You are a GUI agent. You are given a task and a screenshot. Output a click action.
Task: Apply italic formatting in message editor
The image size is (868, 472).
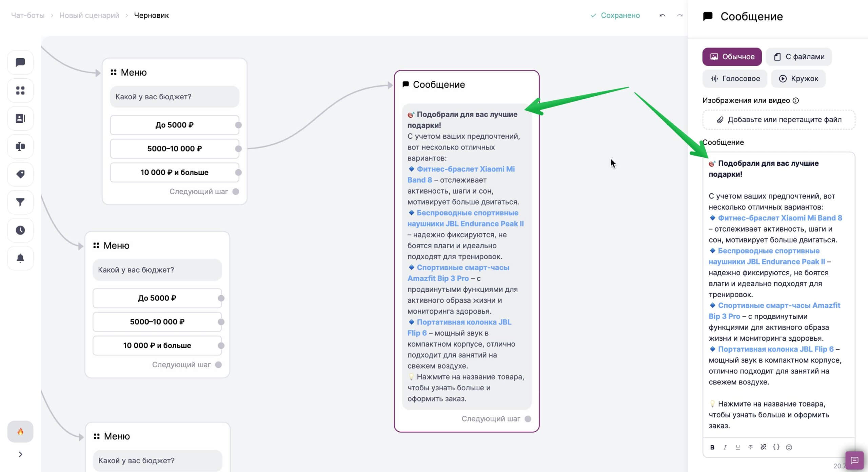coord(725,447)
